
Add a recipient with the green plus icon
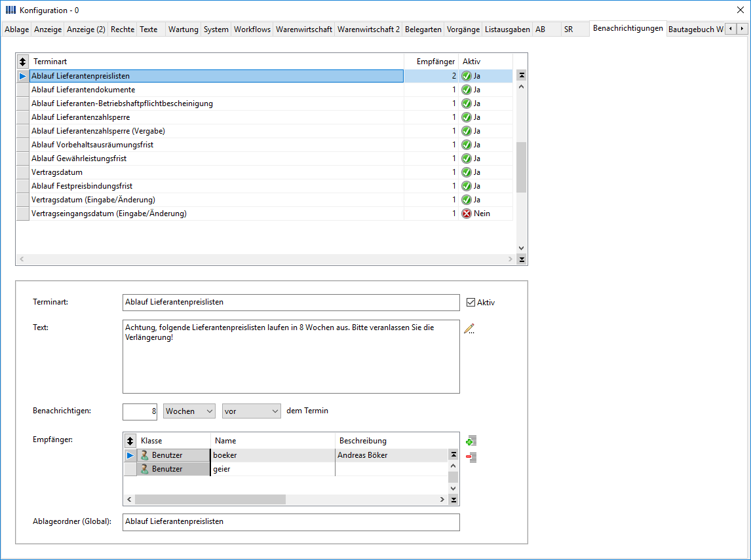pyautogui.click(x=471, y=441)
